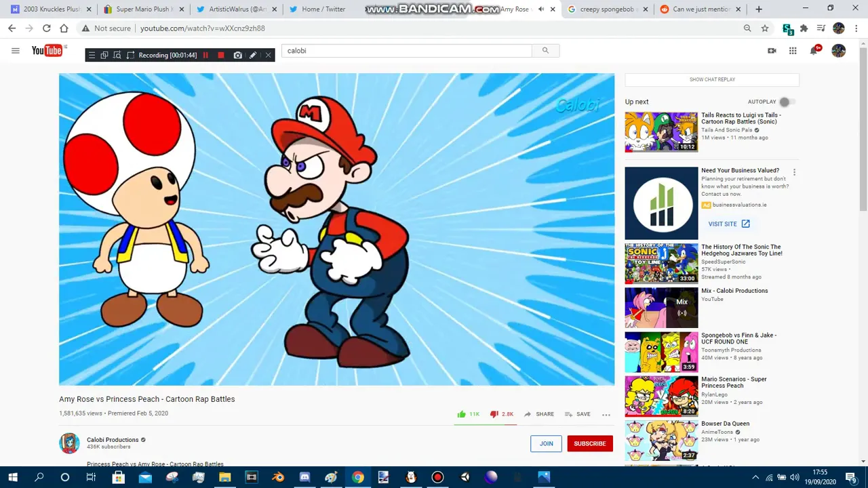
Task: Open Blender from the taskbar
Action: click(278, 477)
